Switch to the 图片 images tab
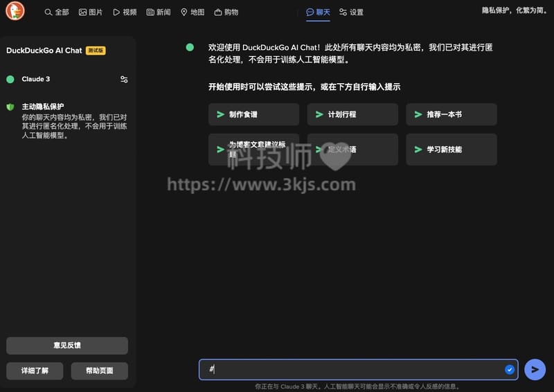Screen dimensions: 554x392 (91, 12)
